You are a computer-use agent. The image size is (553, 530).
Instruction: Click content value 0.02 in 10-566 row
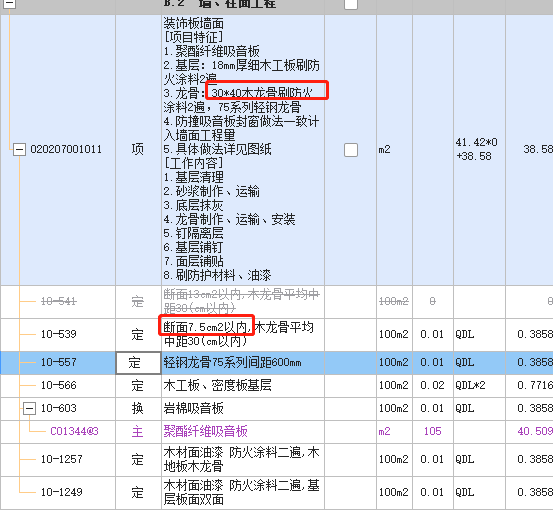click(432, 385)
